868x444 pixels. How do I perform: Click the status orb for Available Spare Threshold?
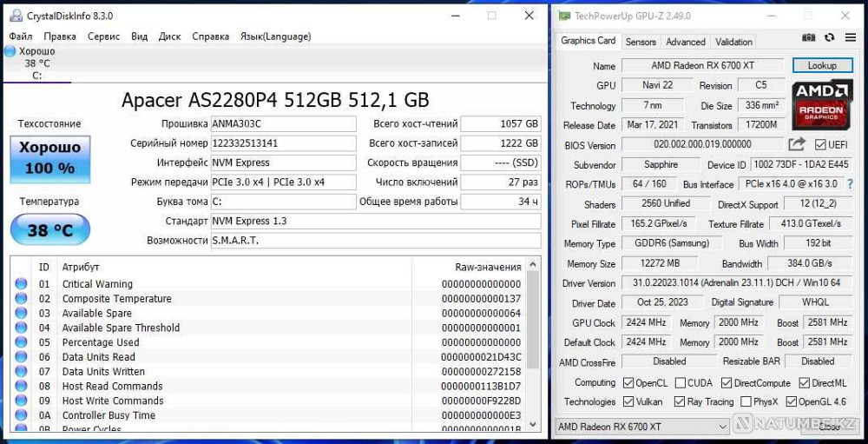(x=21, y=327)
